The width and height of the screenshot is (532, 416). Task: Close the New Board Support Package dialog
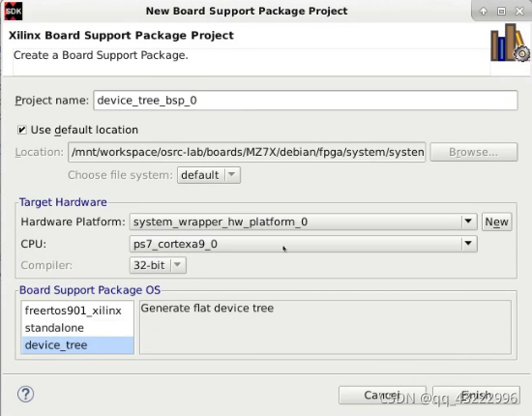pos(519,12)
